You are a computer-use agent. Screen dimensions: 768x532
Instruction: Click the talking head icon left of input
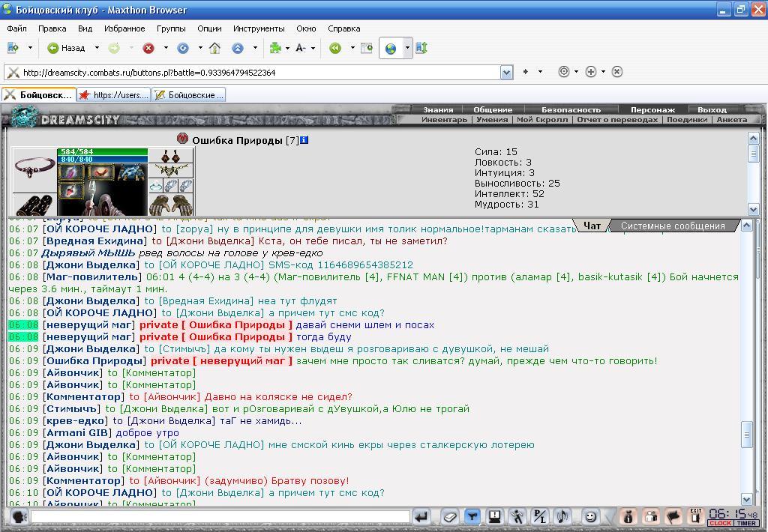(x=19, y=517)
